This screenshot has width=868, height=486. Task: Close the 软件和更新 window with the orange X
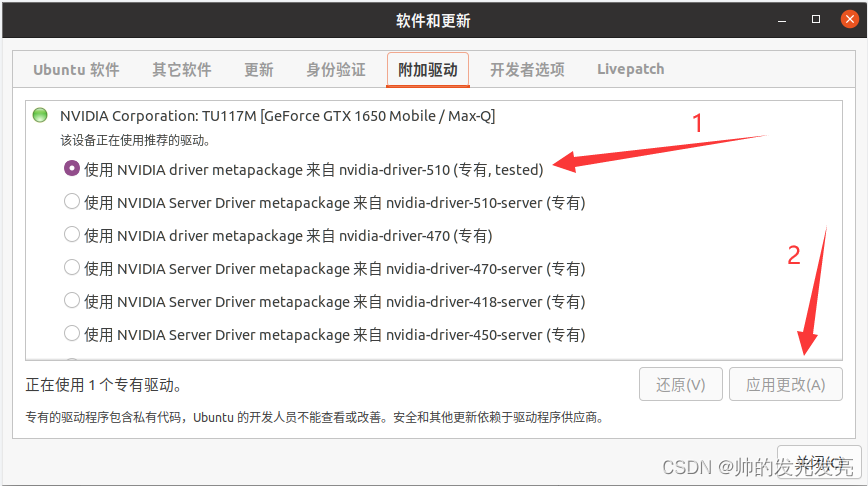pyautogui.click(x=849, y=19)
